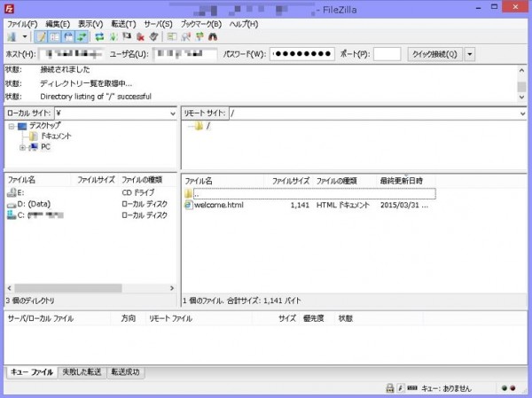Select the remote root / folder
The width and height of the screenshot is (532, 398).
208,126
